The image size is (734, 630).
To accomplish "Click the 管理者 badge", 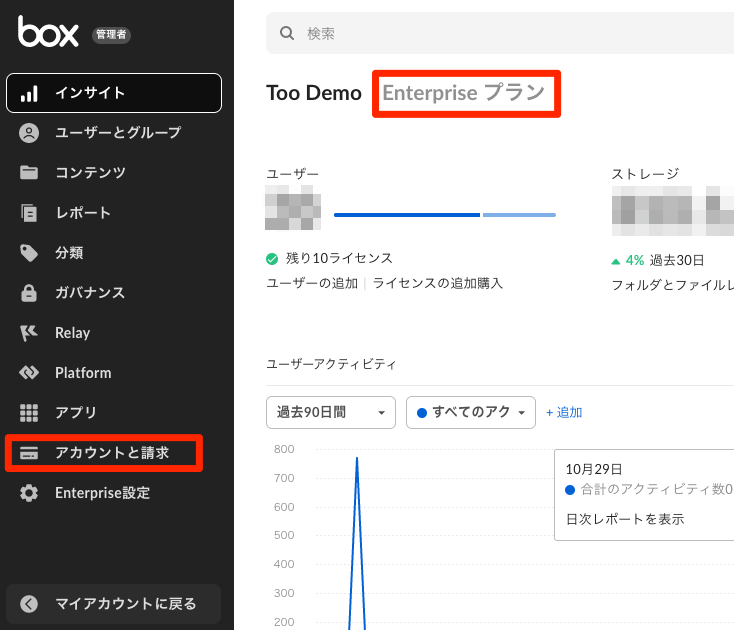I will (111, 35).
